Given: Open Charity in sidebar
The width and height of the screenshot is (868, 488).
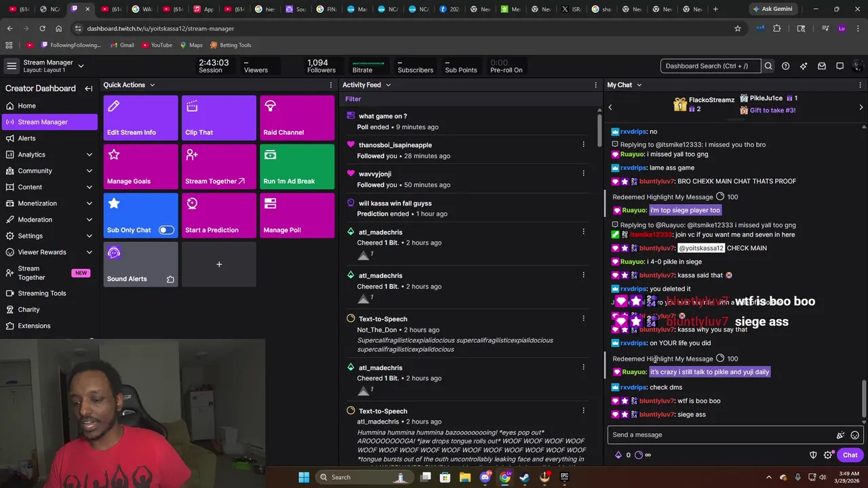Looking at the screenshot, I should coord(49,310).
